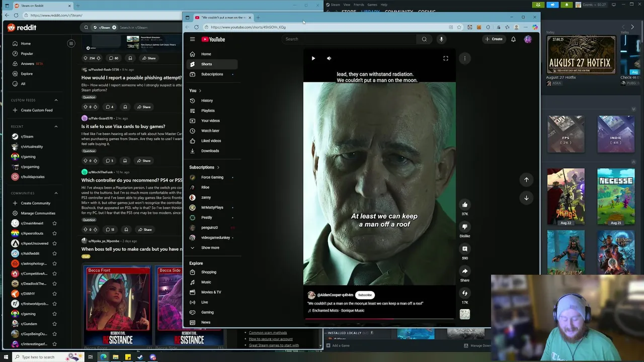
Task: Click Steam announcements megaphone icon
Action: click(x=552, y=5)
